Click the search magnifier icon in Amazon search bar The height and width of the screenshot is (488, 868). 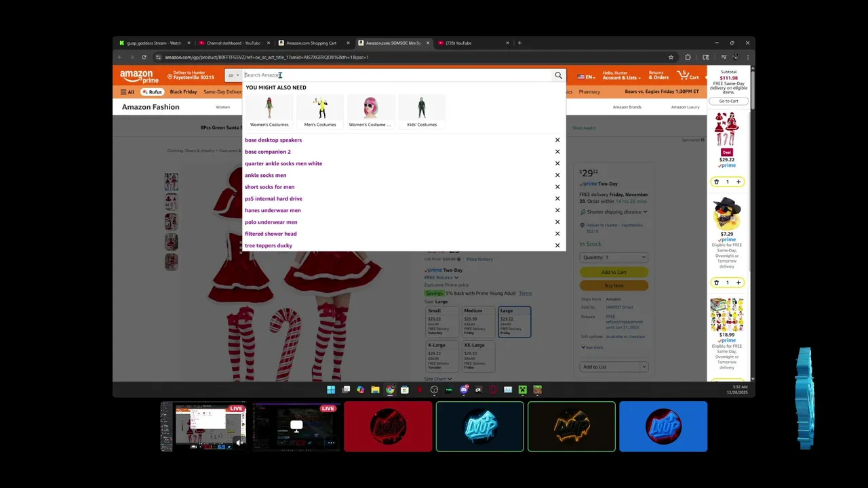[x=559, y=75]
